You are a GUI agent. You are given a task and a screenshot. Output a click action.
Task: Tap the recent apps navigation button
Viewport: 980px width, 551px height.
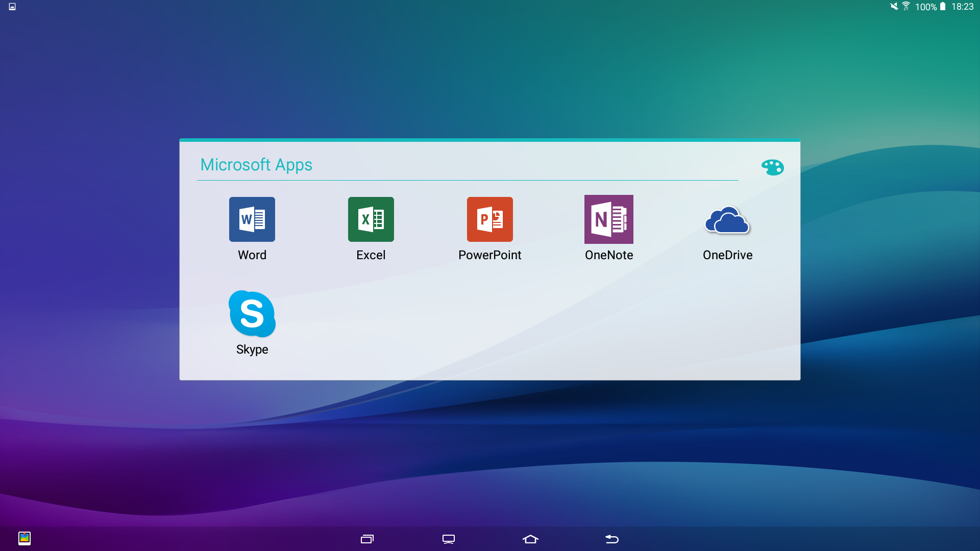click(367, 539)
